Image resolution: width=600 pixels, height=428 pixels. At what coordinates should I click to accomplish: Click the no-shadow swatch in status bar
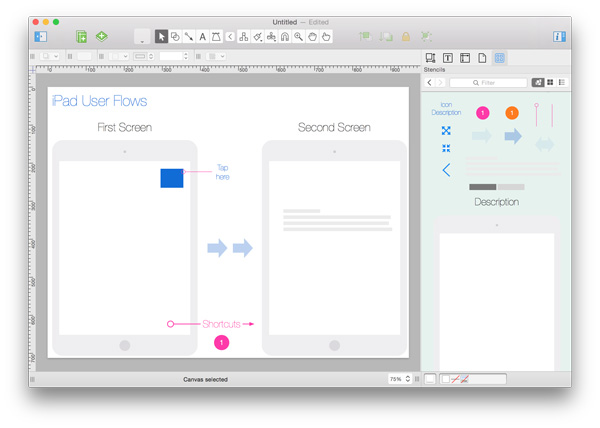coord(464,379)
